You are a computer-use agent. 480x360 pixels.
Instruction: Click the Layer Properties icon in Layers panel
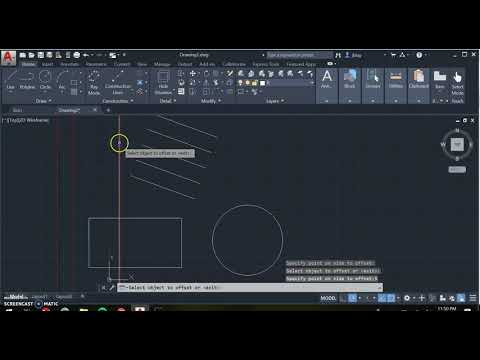pos(241,74)
